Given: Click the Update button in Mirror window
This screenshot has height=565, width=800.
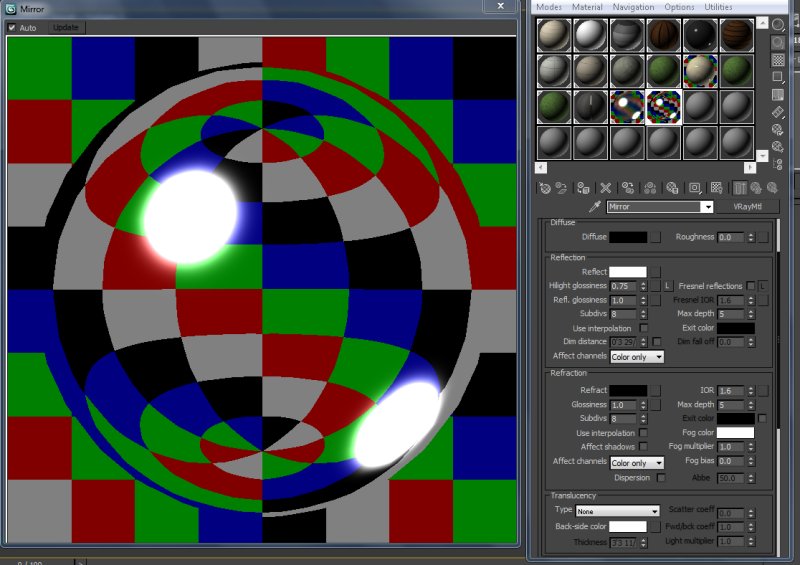Looking at the screenshot, I should [x=65, y=27].
